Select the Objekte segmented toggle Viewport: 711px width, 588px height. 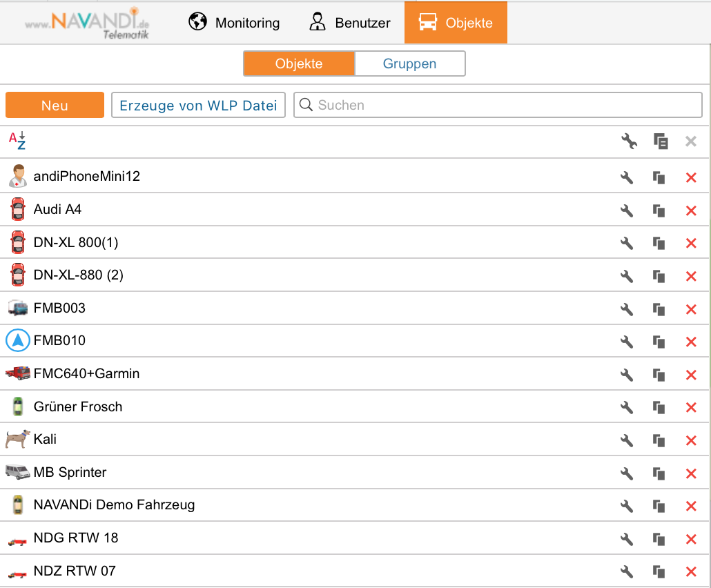click(299, 63)
